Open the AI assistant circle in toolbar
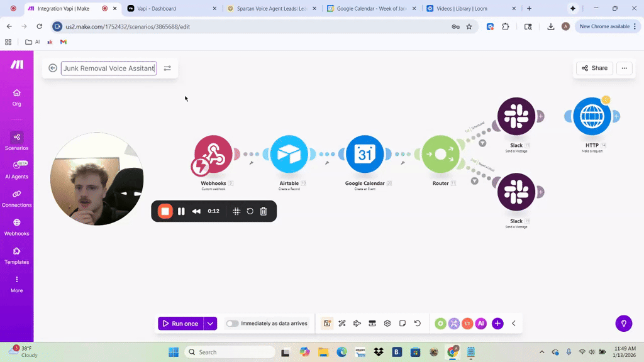The width and height of the screenshot is (644, 362). (x=481, y=324)
